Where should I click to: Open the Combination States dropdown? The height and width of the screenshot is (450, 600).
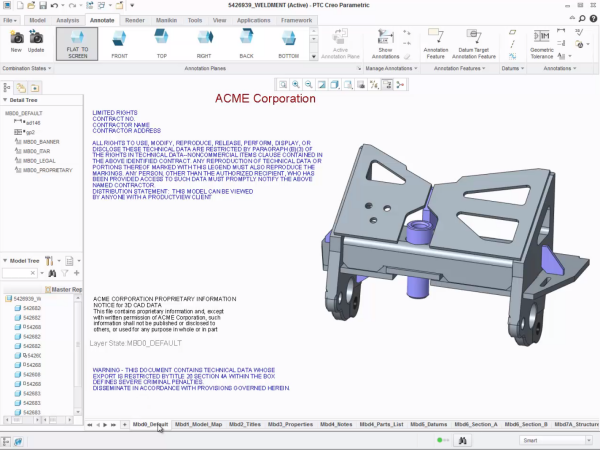tap(26, 68)
